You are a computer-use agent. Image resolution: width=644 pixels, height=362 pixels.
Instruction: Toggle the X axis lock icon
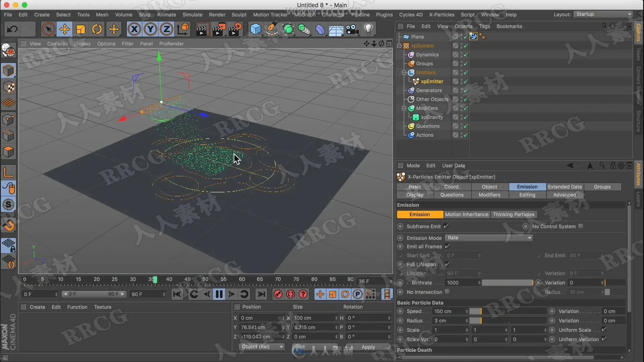pyautogui.click(x=134, y=29)
